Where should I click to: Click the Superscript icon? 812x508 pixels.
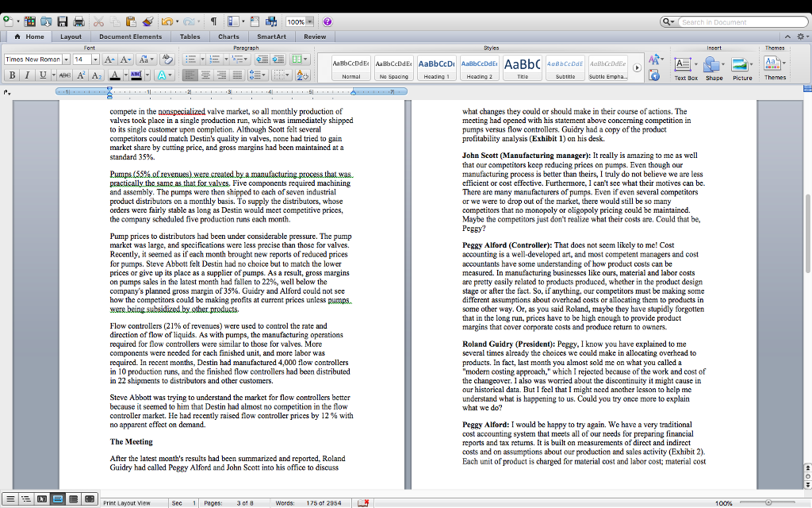[x=81, y=75]
